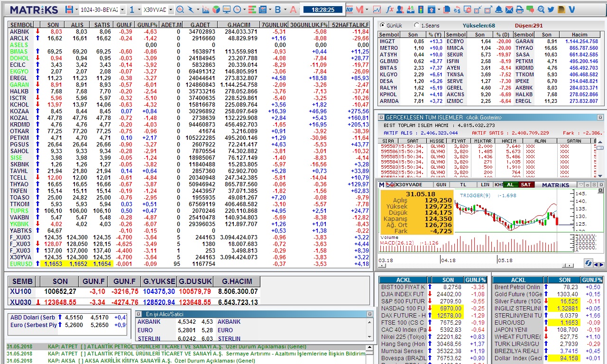Expand the dropdown arrow beside red M icon
Screen dimensions: 607x364
(x=367, y=10)
